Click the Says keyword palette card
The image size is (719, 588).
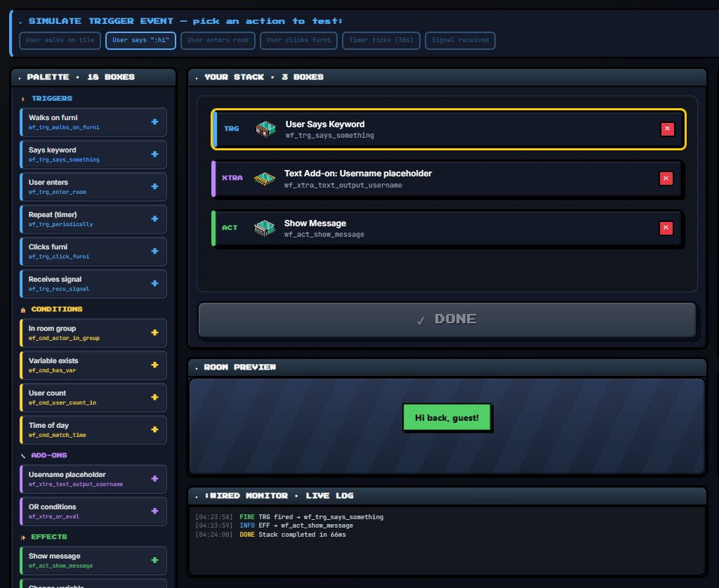point(93,154)
